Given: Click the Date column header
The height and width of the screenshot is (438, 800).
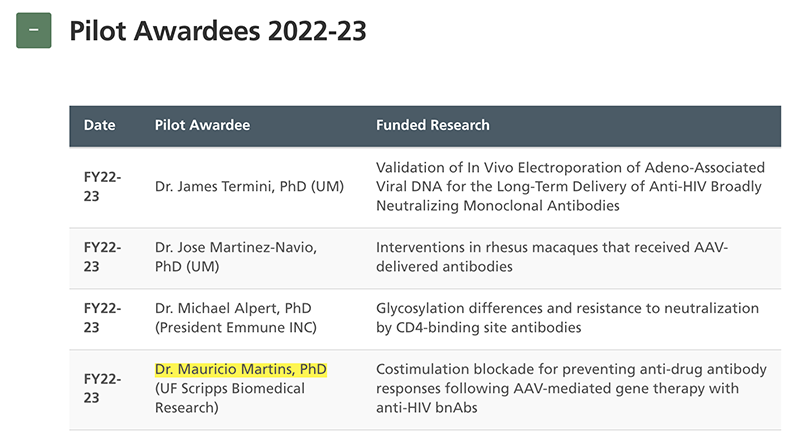Looking at the screenshot, I should pos(99,126).
